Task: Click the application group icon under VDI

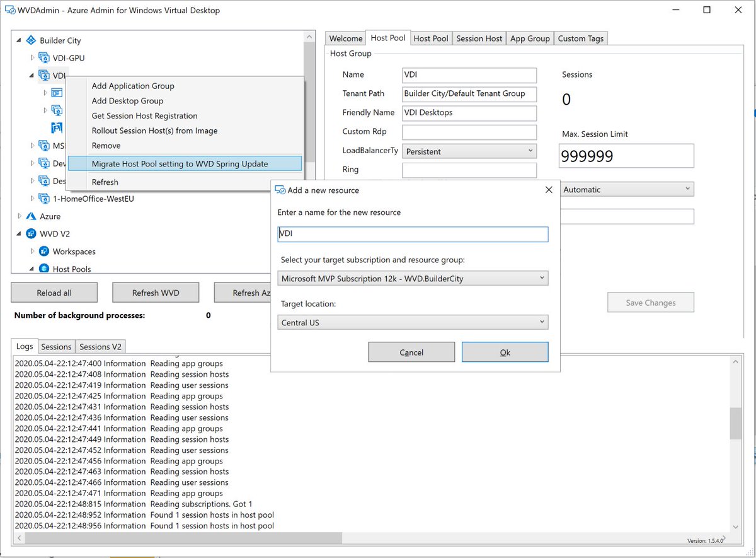Action: tap(56, 93)
